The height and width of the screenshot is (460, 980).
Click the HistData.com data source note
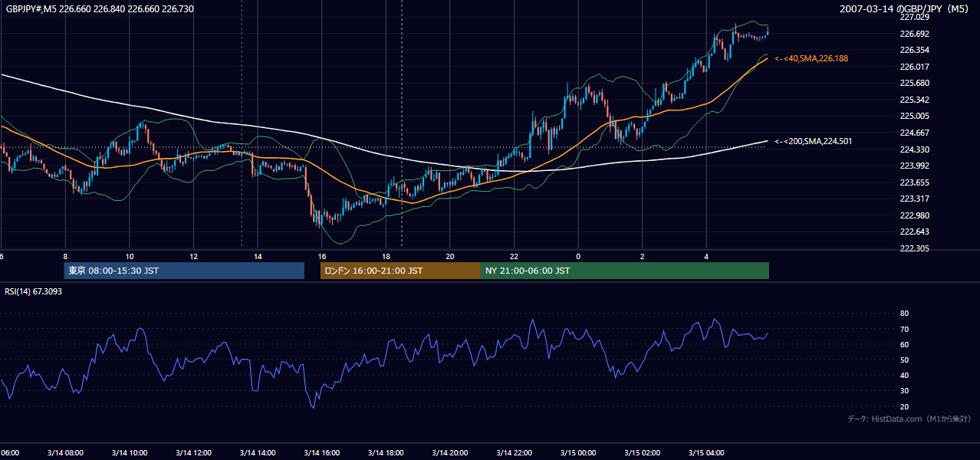pos(909,419)
